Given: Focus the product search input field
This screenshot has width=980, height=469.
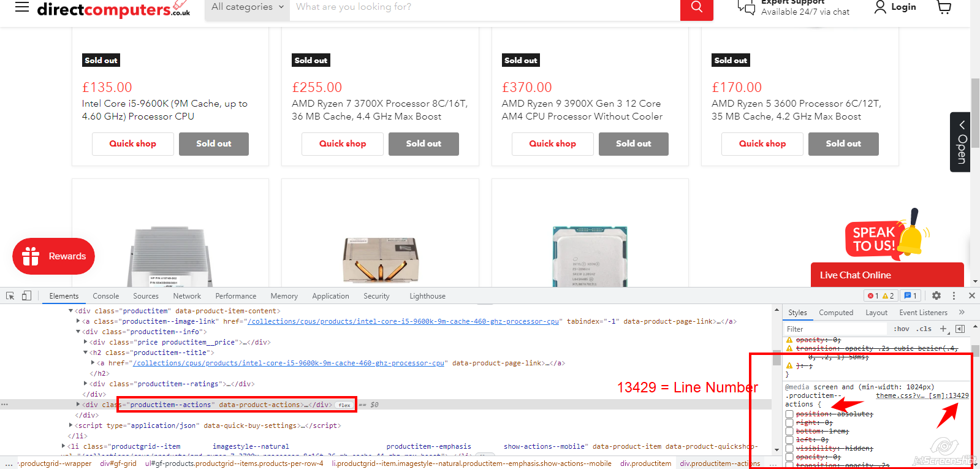Looking at the screenshot, I should coord(484,7).
